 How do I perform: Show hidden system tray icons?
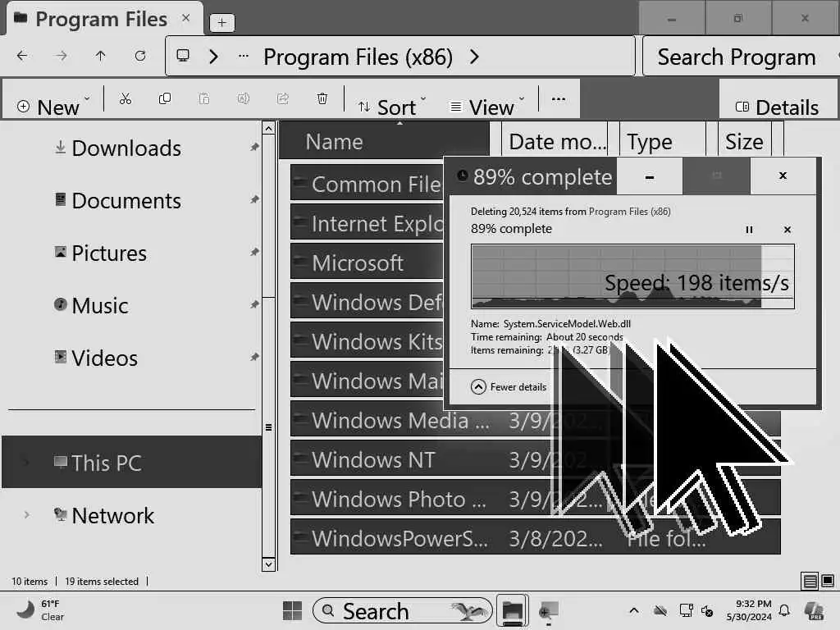(x=634, y=610)
